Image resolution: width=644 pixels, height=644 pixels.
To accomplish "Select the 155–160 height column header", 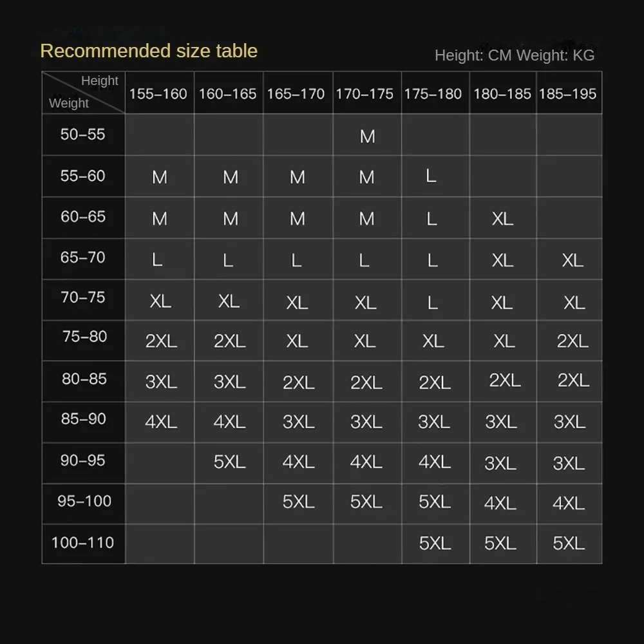I will tap(158, 94).
